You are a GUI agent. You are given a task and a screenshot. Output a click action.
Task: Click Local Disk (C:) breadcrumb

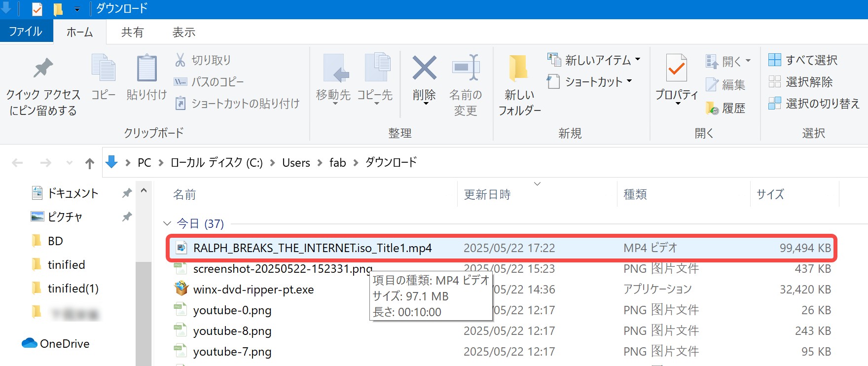[216, 163]
